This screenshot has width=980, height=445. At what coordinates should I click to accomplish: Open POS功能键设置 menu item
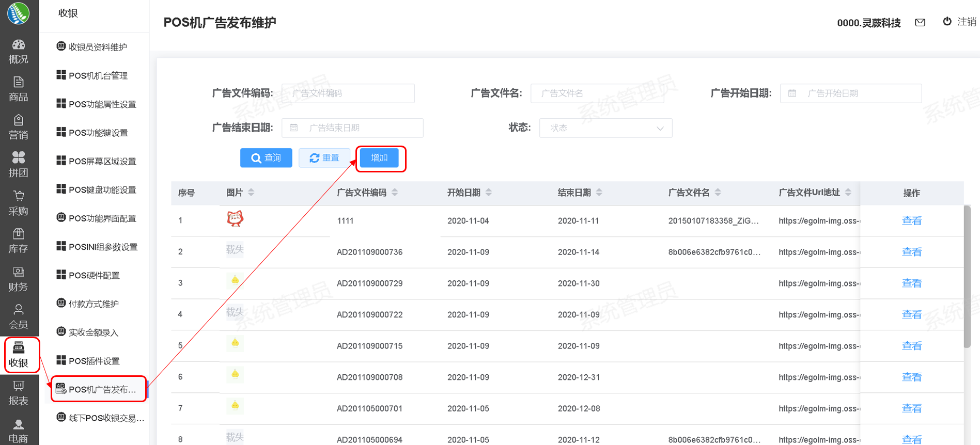click(x=92, y=133)
